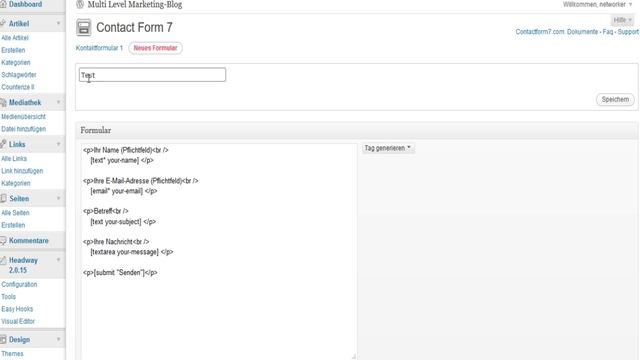Image resolution: width=640 pixels, height=360 pixels.
Task: Open Datei hinzufügen link
Action: (x=23, y=129)
